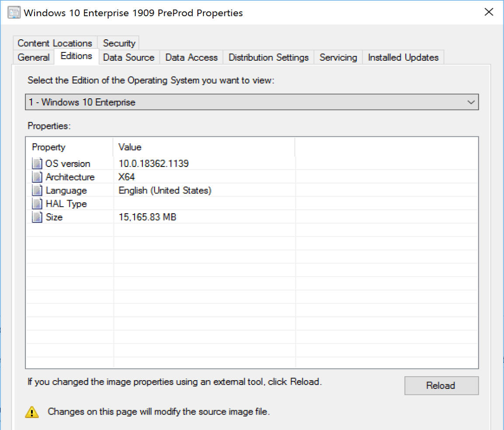Switch to the Data Source tab
Viewport: 504px width, 430px height.
[128, 57]
